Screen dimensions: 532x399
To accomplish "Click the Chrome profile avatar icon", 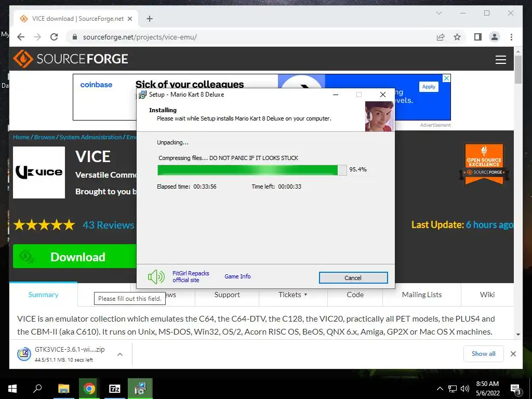I will point(495,37).
